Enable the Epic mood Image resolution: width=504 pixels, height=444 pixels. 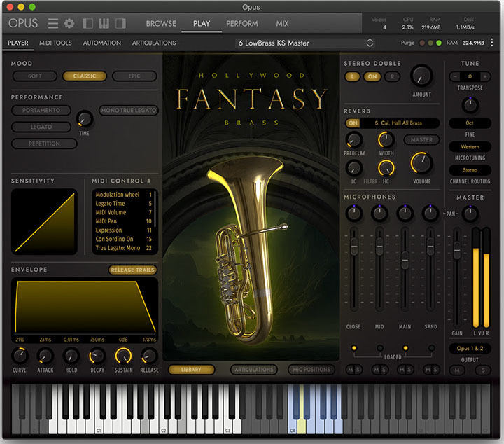(x=134, y=76)
